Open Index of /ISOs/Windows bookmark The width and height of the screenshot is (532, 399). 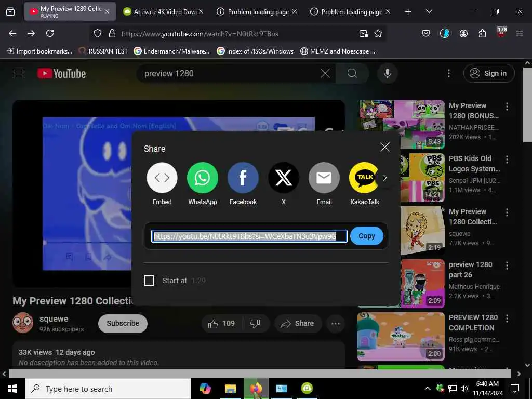[x=255, y=51]
